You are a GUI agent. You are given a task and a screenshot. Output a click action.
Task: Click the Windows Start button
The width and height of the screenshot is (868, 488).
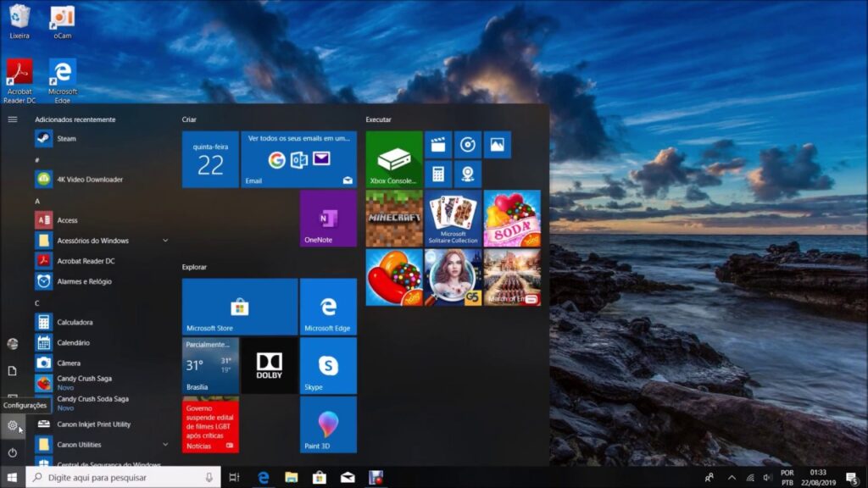[x=12, y=477]
